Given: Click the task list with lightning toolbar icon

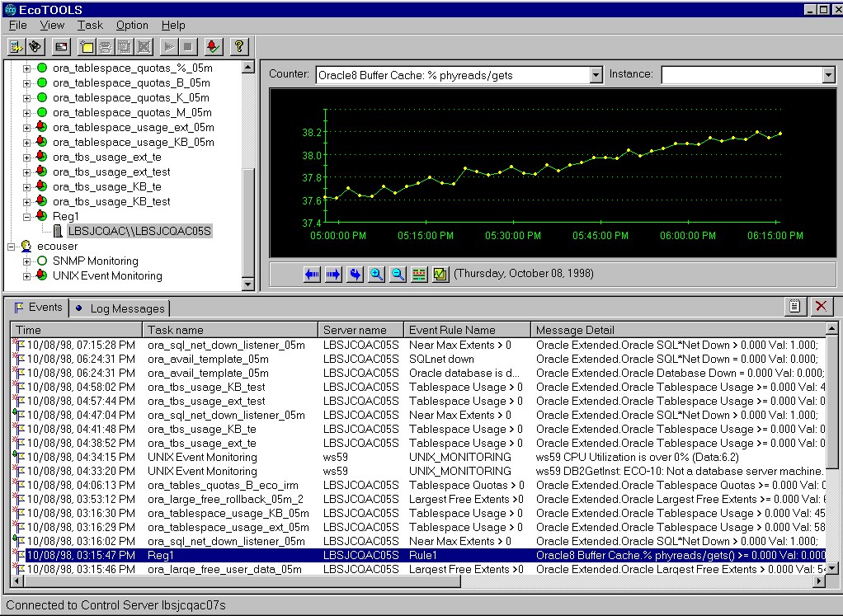Looking at the screenshot, I should click(16, 47).
